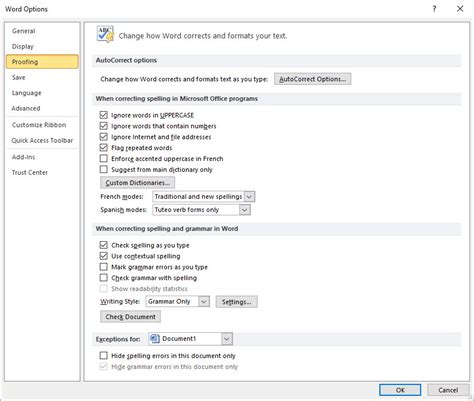This screenshot has width=474, height=401.
Task: Uncheck Ignore Internet and file addresses
Action: point(104,137)
